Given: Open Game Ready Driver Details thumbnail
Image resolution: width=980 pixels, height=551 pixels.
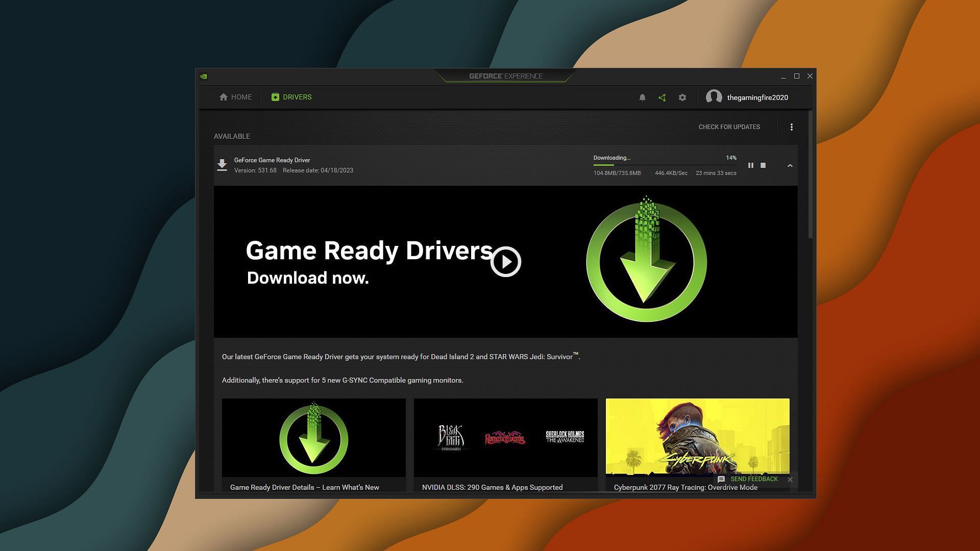Looking at the screenshot, I should click(314, 438).
